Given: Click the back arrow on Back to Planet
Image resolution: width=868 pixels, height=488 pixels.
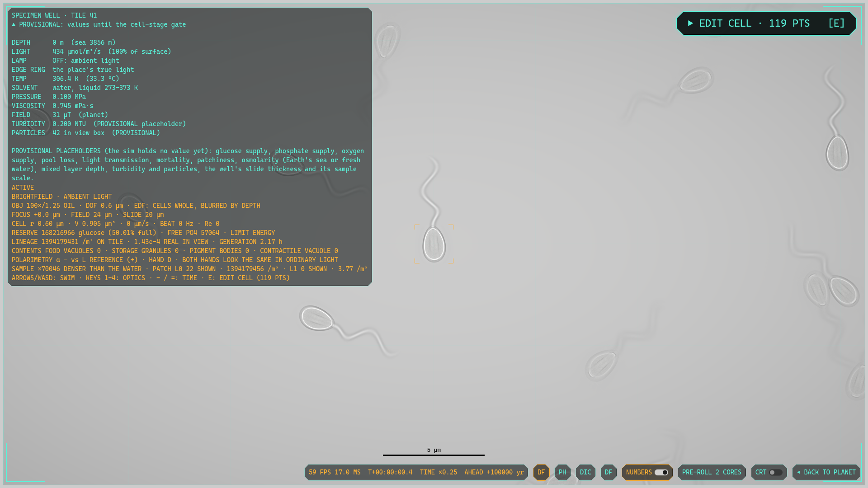Looking at the screenshot, I should click(x=798, y=472).
